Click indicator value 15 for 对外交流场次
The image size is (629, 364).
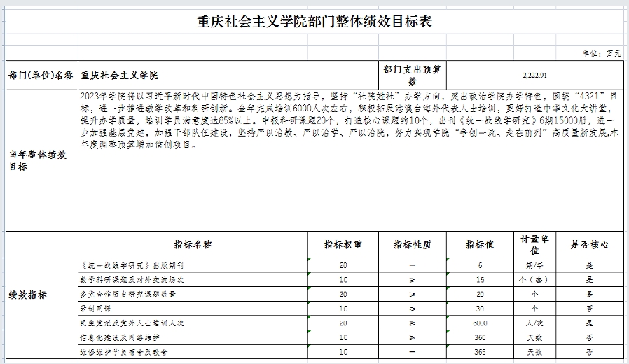pos(480,280)
